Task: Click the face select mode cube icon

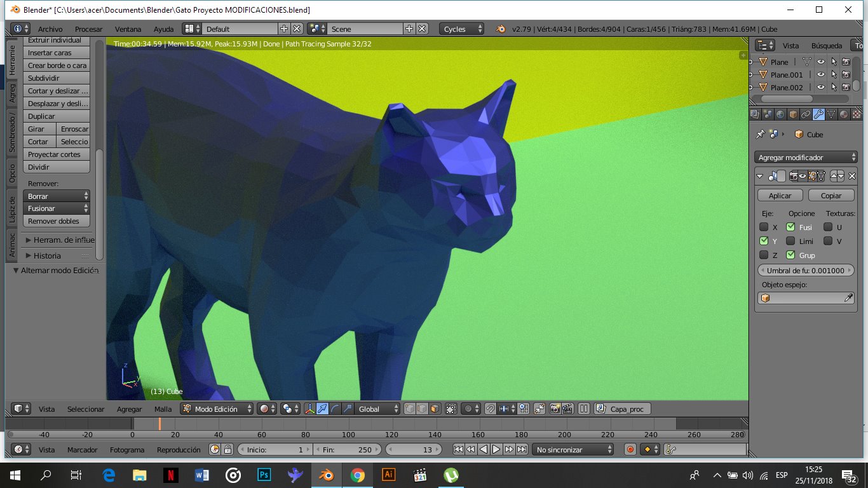Action: [x=435, y=409]
